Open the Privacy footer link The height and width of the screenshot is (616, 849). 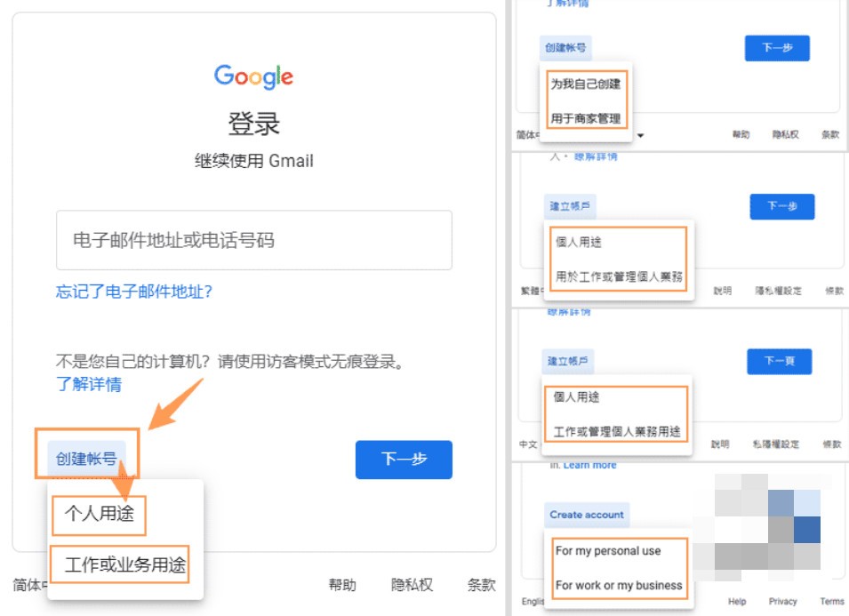[783, 602]
